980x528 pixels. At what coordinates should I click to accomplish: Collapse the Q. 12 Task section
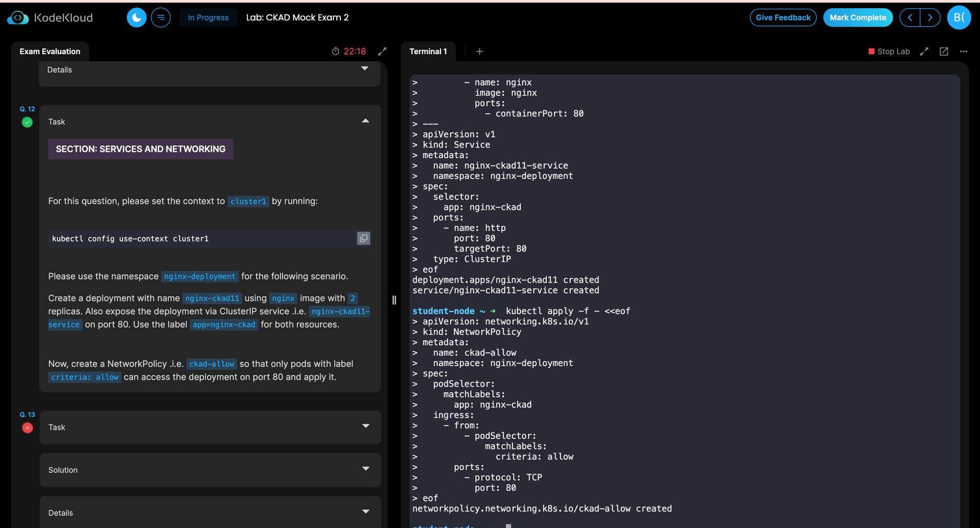coord(365,122)
